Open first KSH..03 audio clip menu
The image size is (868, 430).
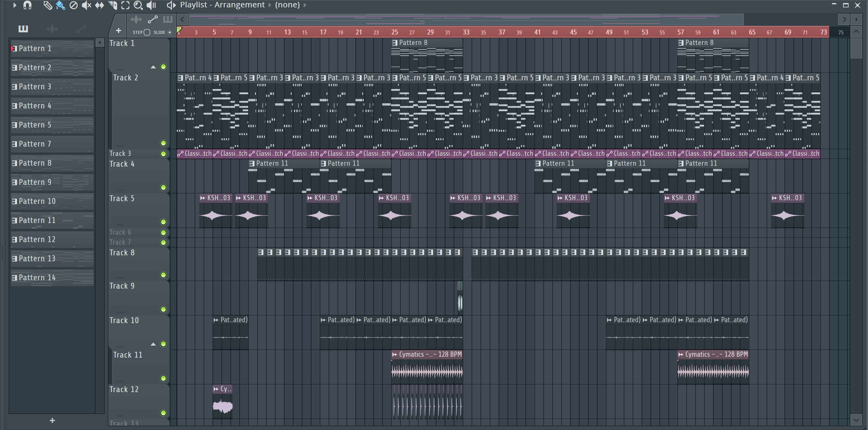203,198
